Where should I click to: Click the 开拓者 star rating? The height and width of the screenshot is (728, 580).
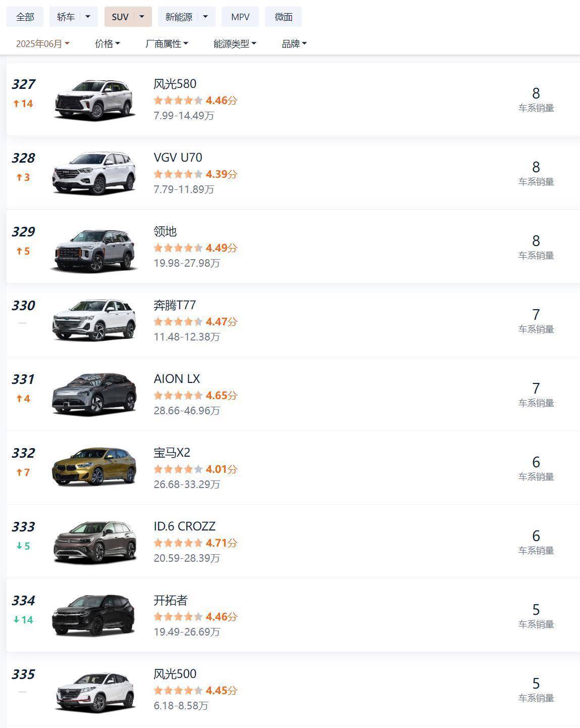point(178,617)
